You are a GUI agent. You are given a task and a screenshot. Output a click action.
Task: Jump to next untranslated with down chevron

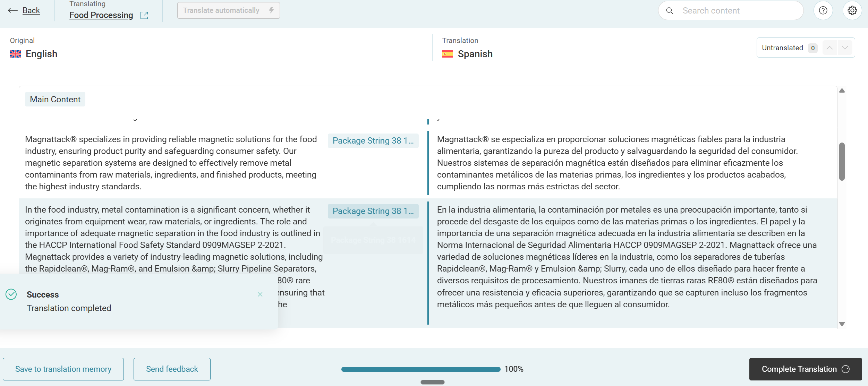pos(845,48)
